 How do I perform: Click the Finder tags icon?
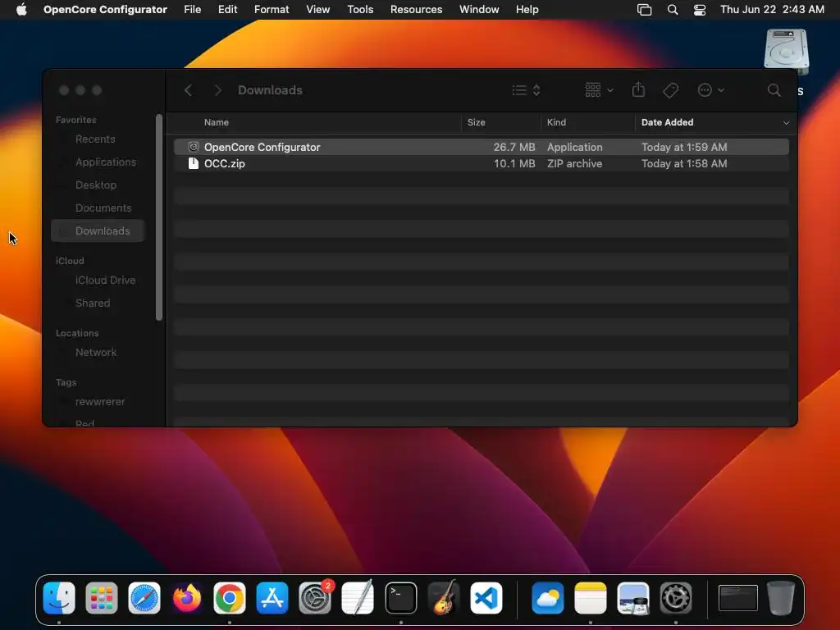[670, 90]
